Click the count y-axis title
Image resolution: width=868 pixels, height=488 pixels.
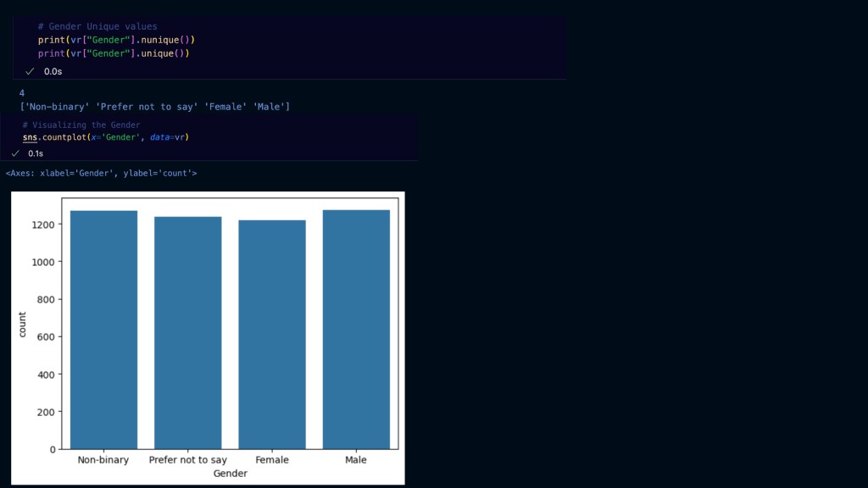click(x=23, y=324)
